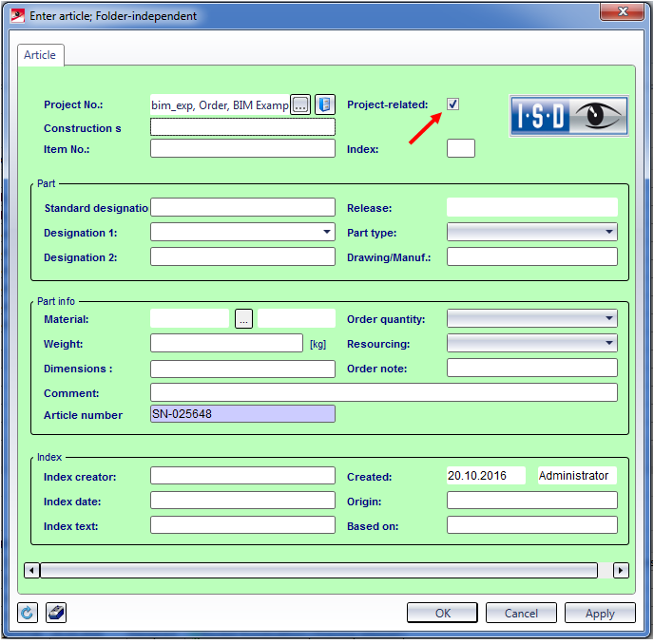Open the Material browse button

[x=243, y=319]
